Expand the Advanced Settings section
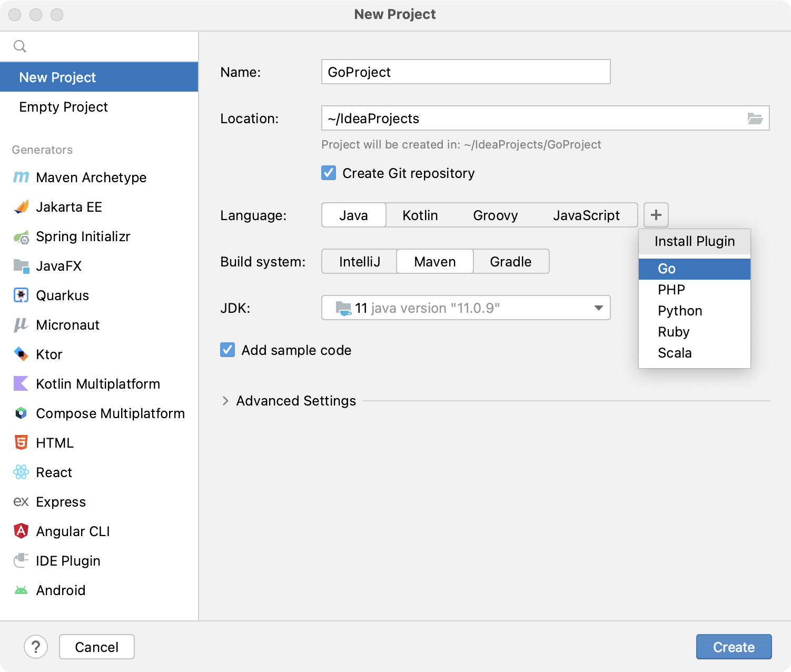Image resolution: width=791 pixels, height=672 pixels. click(x=225, y=401)
